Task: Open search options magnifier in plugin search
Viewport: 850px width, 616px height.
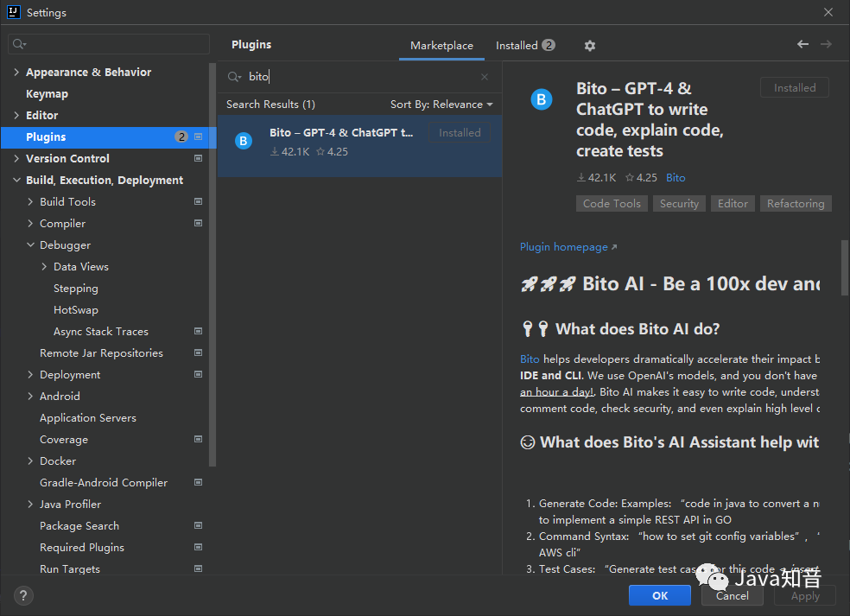Action: coord(234,77)
